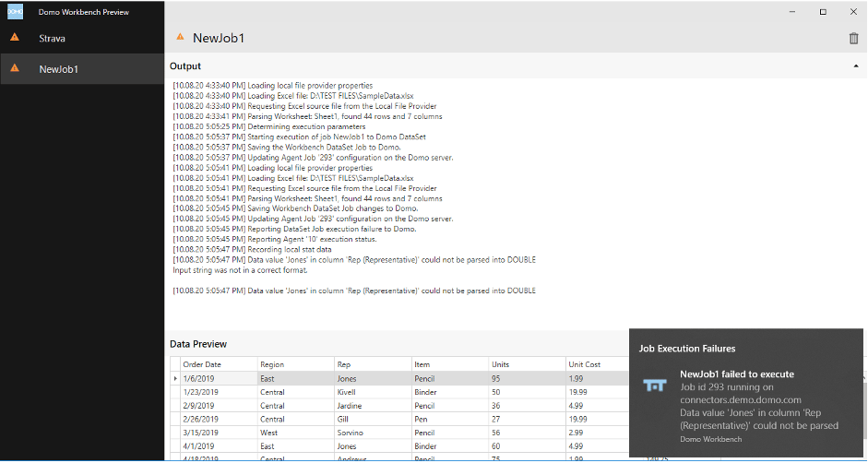The image size is (868, 463).
Task: Click the Output section heading
Action: click(x=185, y=65)
